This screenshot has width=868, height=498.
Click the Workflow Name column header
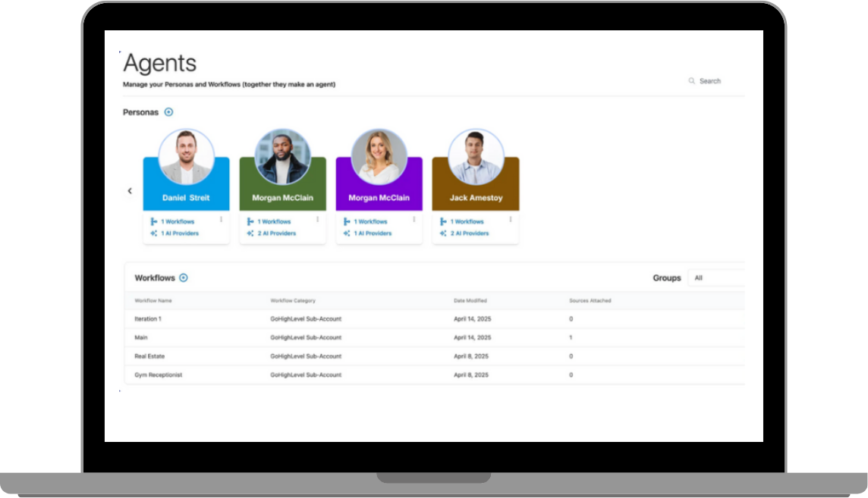point(153,301)
